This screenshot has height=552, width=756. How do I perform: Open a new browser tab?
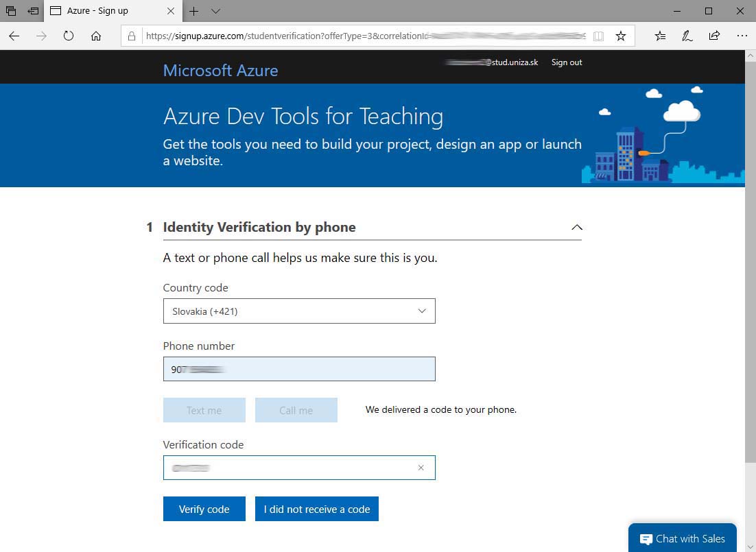pyautogui.click(x=194, y=11)
